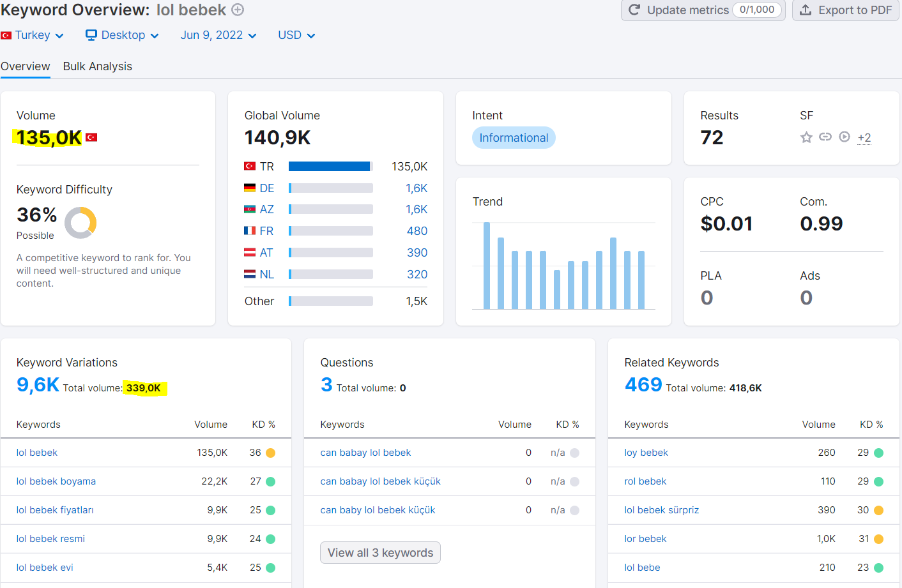Change currency via USD dropdown

pos(296,35)
